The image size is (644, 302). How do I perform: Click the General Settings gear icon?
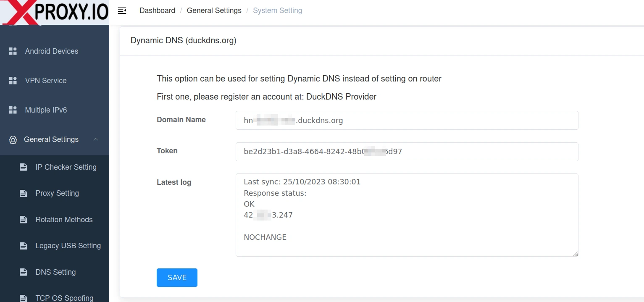13,140
